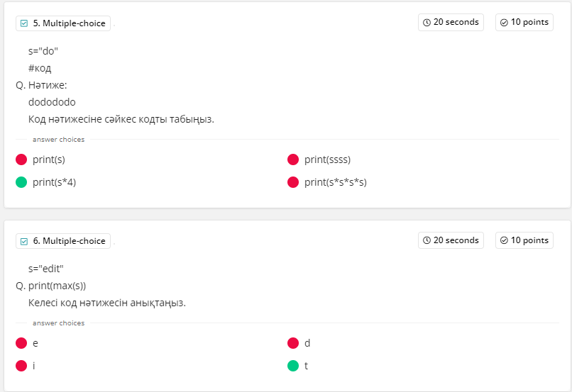
Task: Click the question 6 multiple-choice checkbox icon
Action: pyautogui.click(x=24, y=241)
